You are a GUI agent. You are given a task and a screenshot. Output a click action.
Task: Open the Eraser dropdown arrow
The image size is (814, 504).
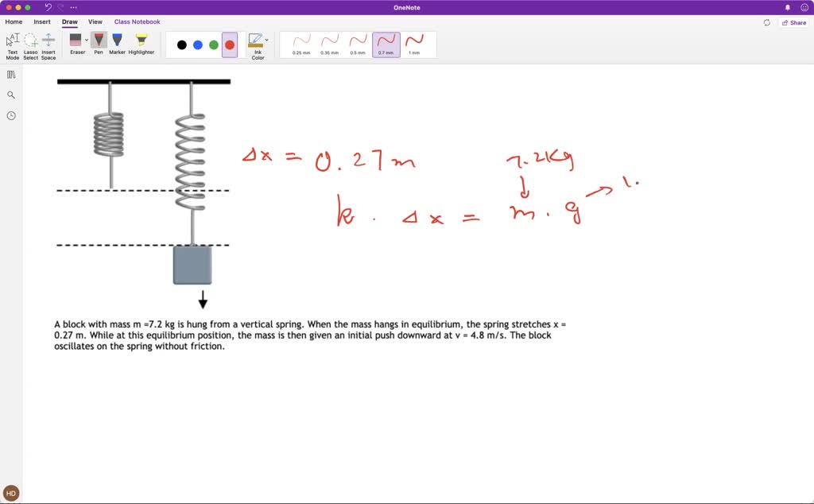86,39
